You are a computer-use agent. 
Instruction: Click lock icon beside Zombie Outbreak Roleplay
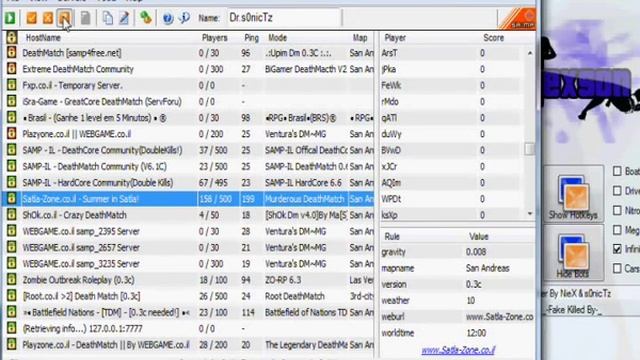click(x=11, y=280)
